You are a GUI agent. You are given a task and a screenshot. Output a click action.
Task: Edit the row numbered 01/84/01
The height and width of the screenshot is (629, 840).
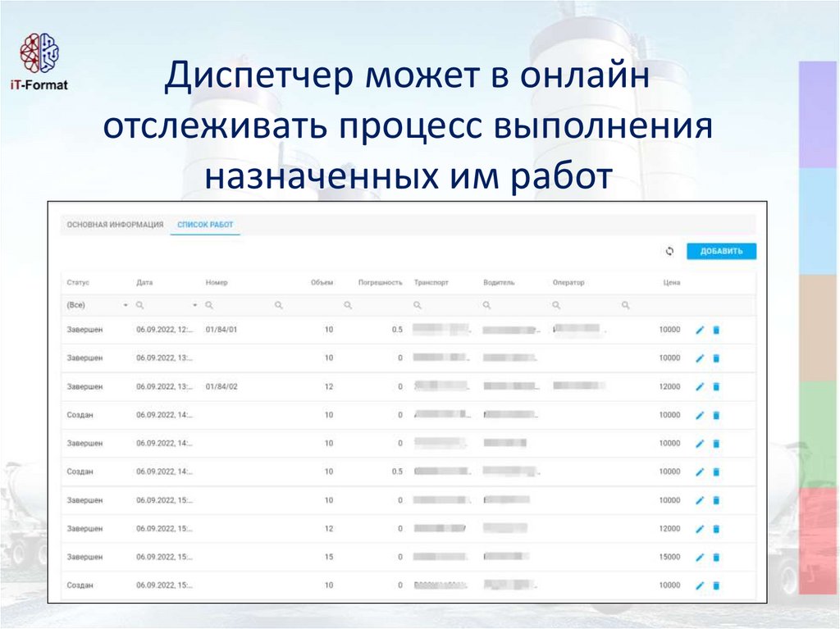700,330
